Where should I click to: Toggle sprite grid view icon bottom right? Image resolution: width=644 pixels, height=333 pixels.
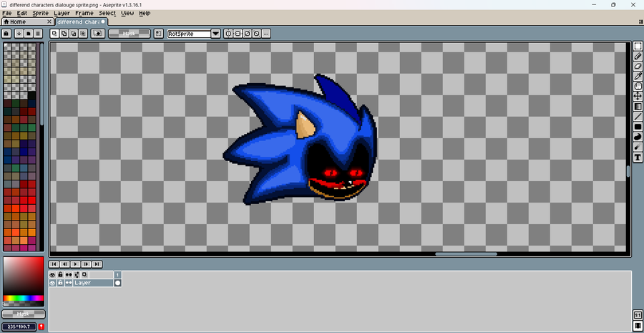coord(638,326)
